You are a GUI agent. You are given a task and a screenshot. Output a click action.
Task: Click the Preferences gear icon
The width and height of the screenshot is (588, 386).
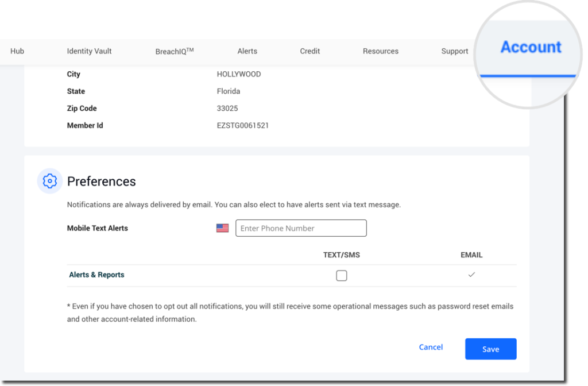coord(49,180)
